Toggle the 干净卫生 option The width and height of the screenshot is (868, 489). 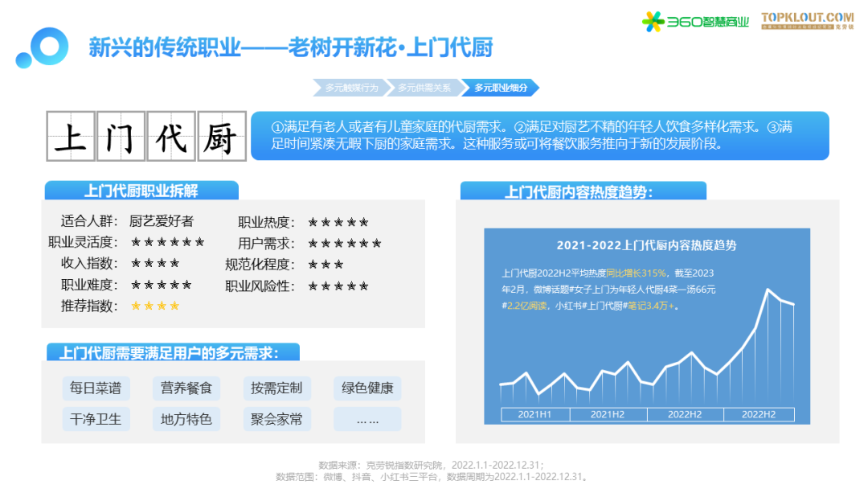click(96, 419)
